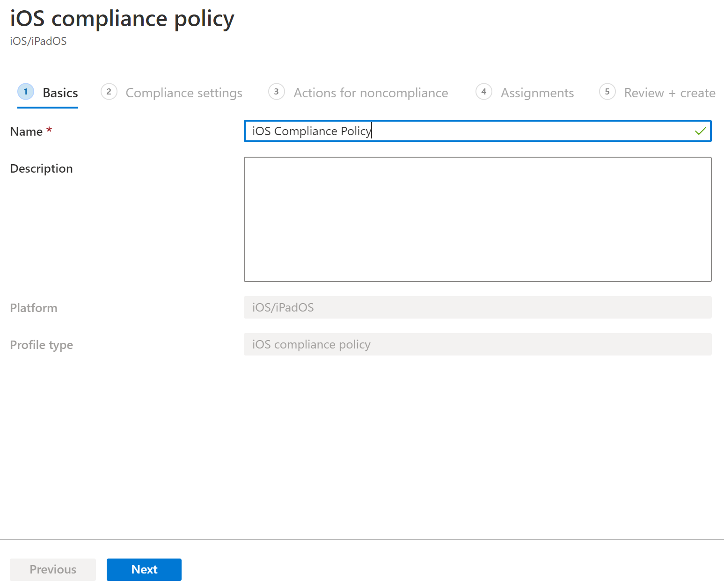
Task: Select the Actions for noncompliance tab
Action: pyautogui.click(x=370, y=93)
